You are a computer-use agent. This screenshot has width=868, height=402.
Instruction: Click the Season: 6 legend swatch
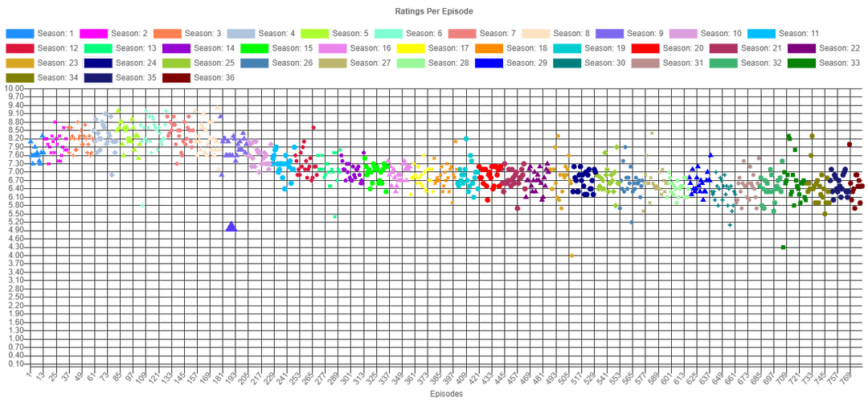pyautogui.click(x=389, y=33)
